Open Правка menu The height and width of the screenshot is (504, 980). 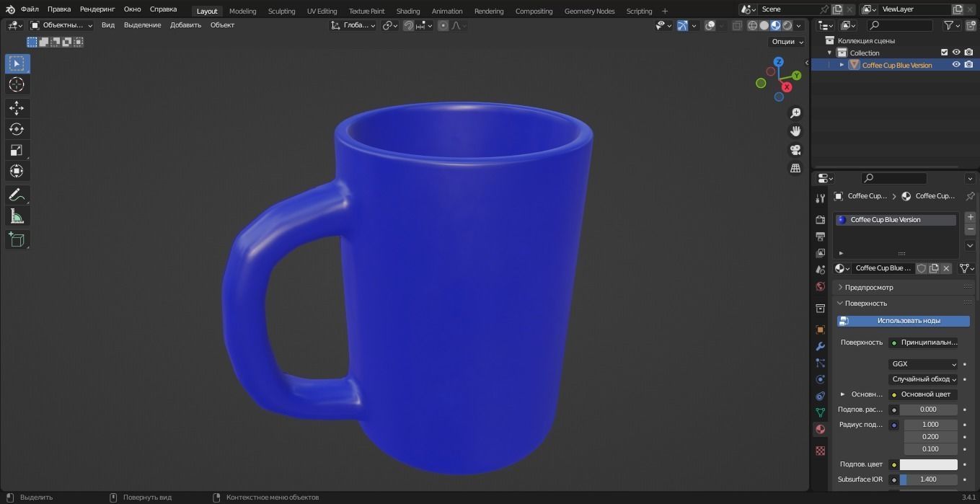click(59, 9)
